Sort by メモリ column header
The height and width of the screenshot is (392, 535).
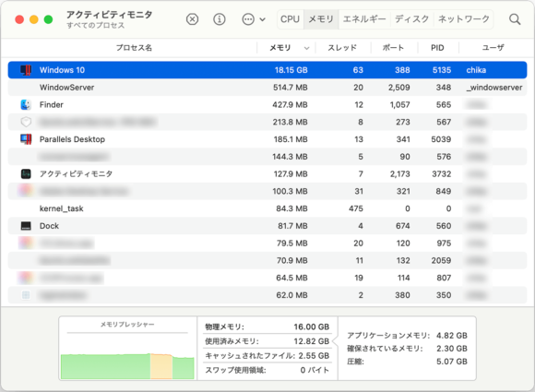coord(280,48)
